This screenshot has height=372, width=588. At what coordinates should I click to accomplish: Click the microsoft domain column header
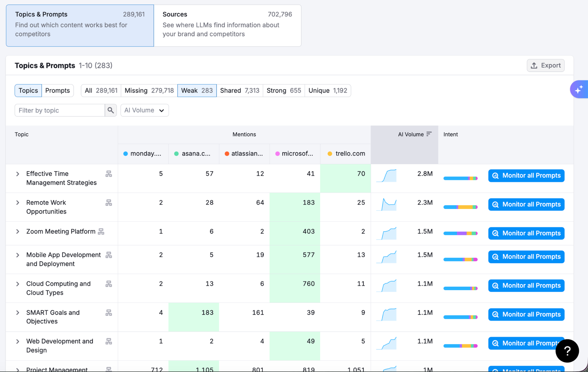(295, 154)
